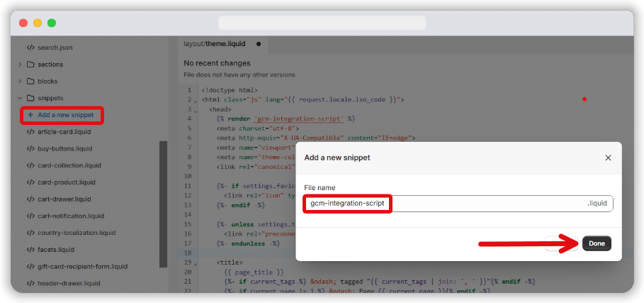Click line 1 doctype html code

(x=230, y=90)
